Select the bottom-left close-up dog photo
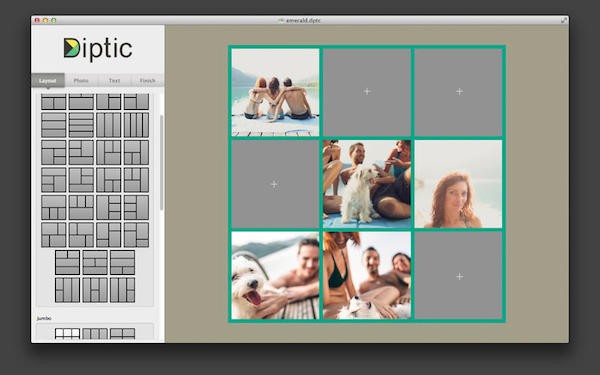The height and width of the screenshot is (375, 600). [x=275, y=276]
